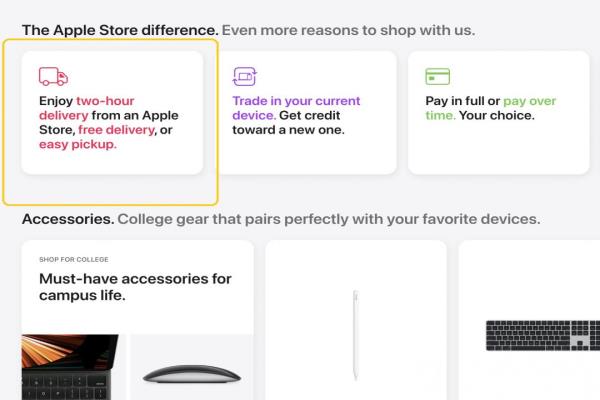The width and height of the screenshot is (600, 400).
Task: Select the black Magic Keyboard product image
Action: coord(543,336)
